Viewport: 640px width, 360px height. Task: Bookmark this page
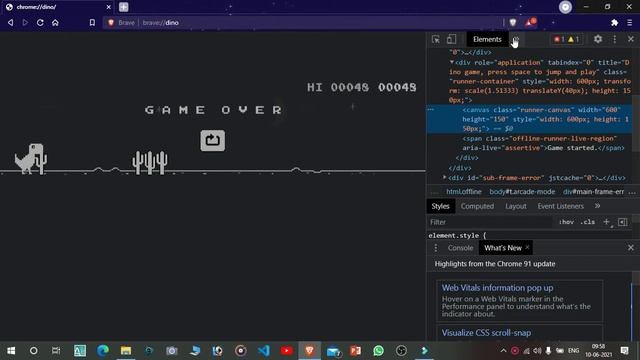click(92, 22)
